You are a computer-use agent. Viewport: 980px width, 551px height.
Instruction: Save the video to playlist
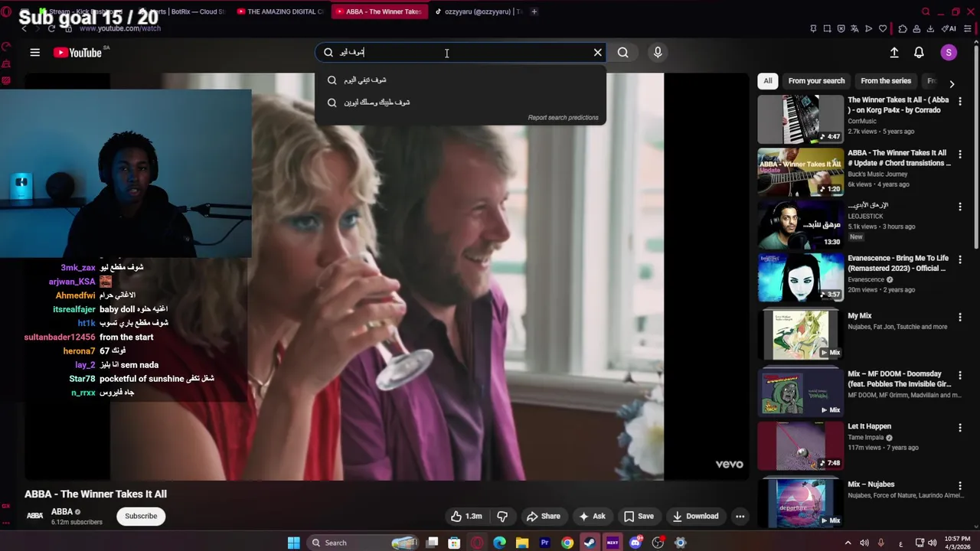639,517
